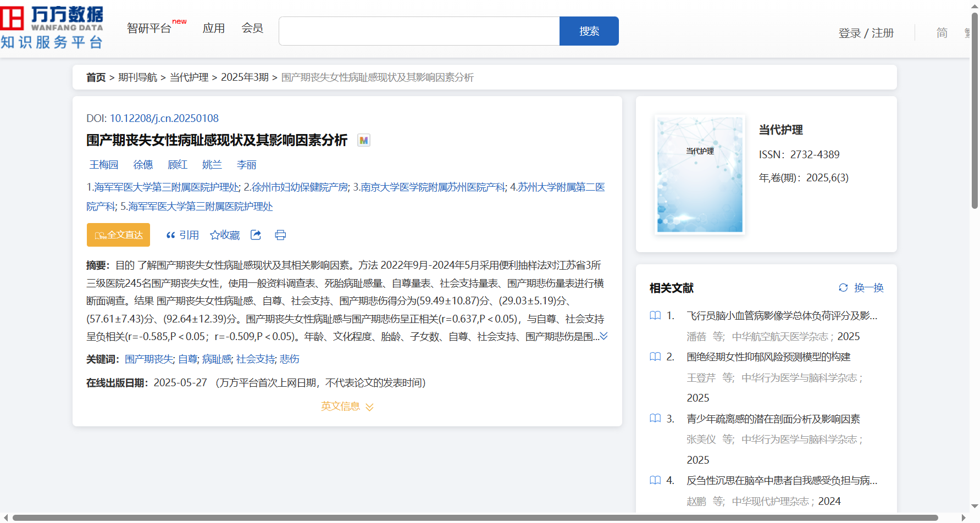This screenshot has width=980, height=523.
Task: Open related article 反刍性沉思在脑卒中患者
Action: pyautogui.click(x=782, y=481)
